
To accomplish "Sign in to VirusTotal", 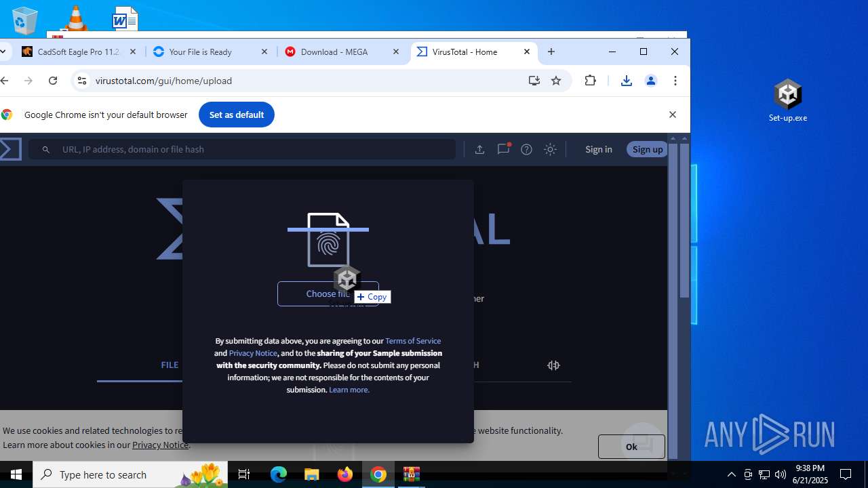I will (x=598, y=149).
